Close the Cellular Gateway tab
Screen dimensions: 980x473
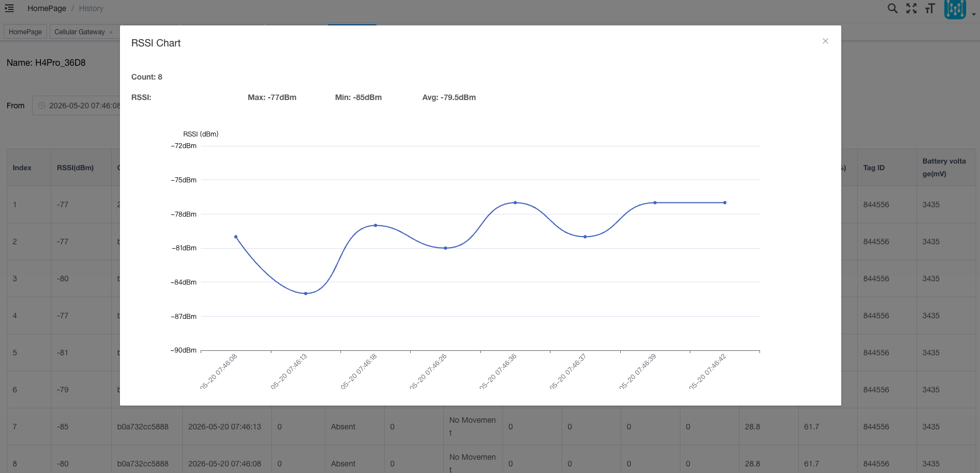[111, 32]
